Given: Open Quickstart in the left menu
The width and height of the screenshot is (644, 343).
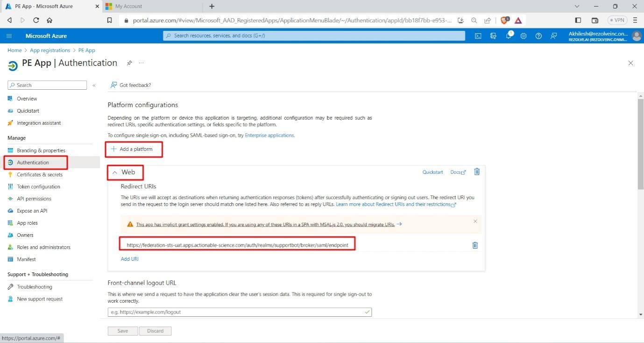Looking at the screenshot, I should (x=28, y=111).
